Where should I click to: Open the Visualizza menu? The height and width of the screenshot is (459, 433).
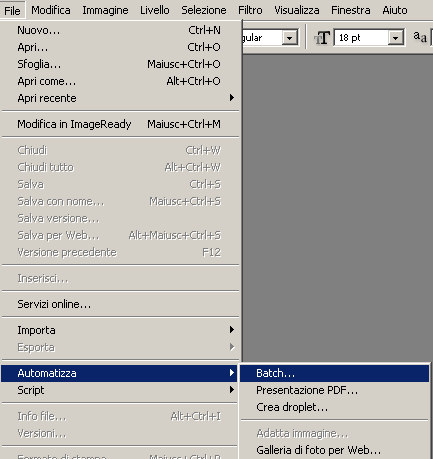point(297,10)
